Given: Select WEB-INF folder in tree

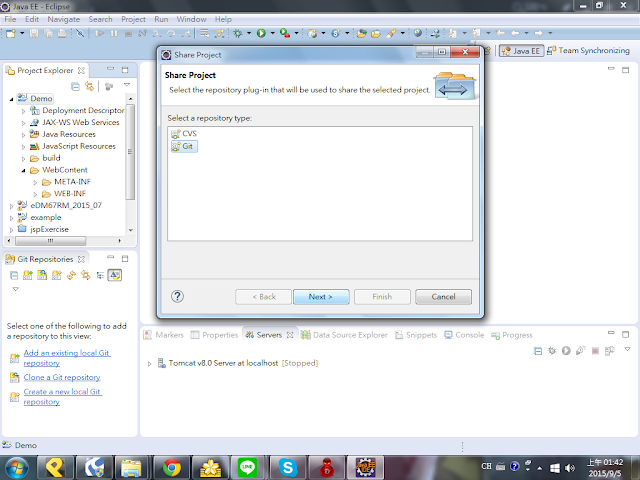Looking at the screenshot, I should 64,193.
